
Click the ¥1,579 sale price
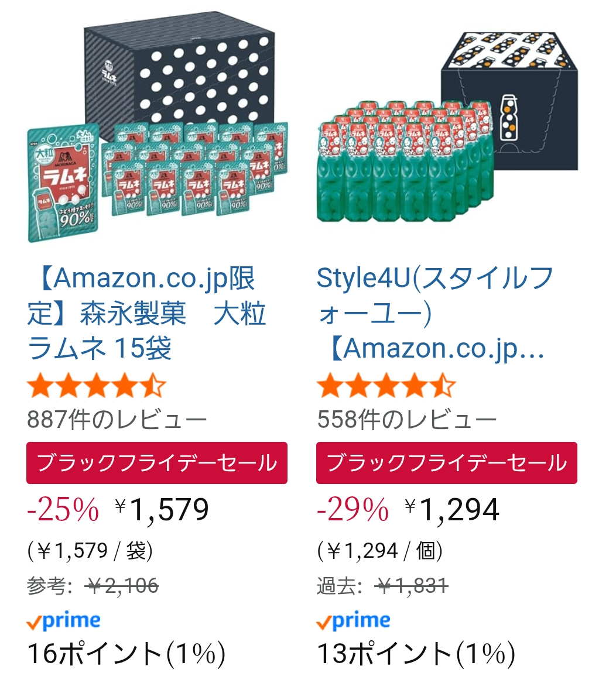162,510
